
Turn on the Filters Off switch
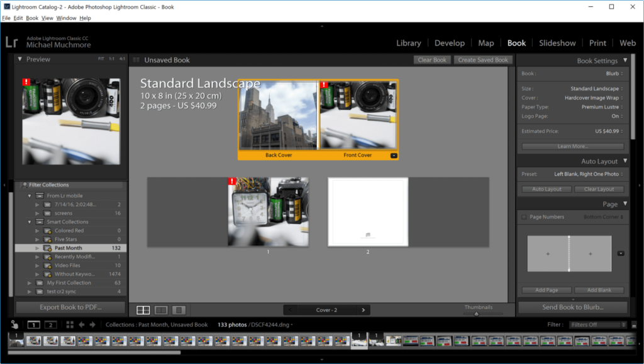click(634, 324)
